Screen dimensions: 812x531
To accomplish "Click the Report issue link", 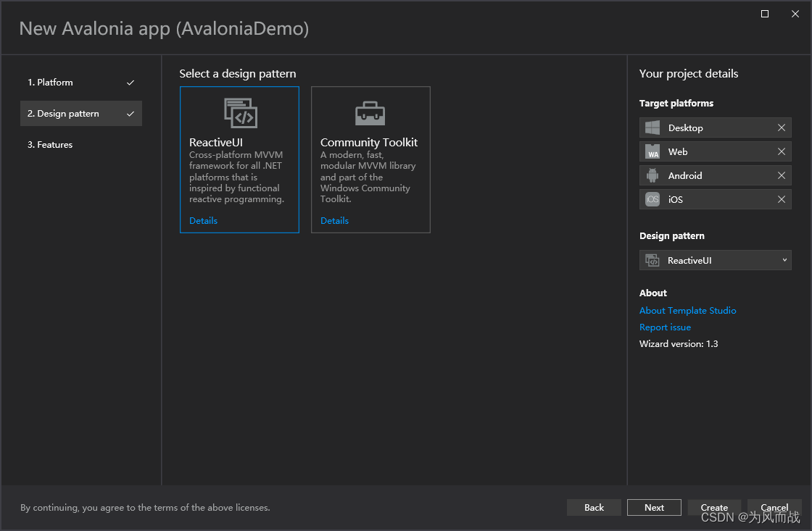I will (665, 327).
